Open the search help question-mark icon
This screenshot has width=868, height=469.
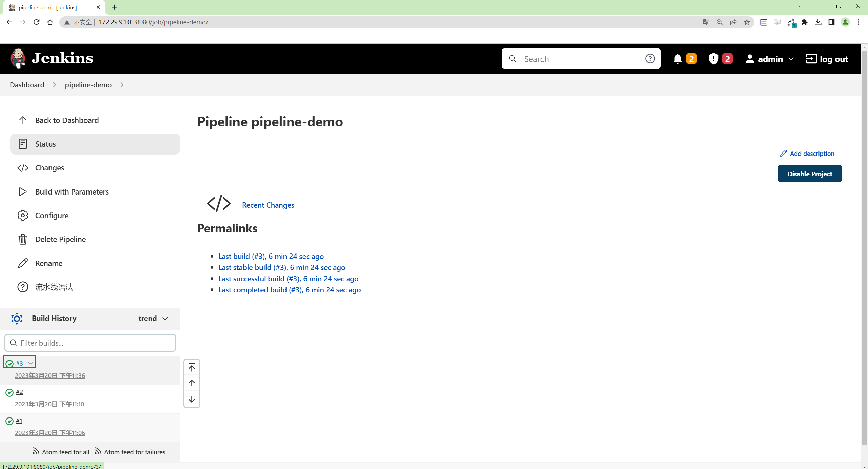click(x=650, y=59)
